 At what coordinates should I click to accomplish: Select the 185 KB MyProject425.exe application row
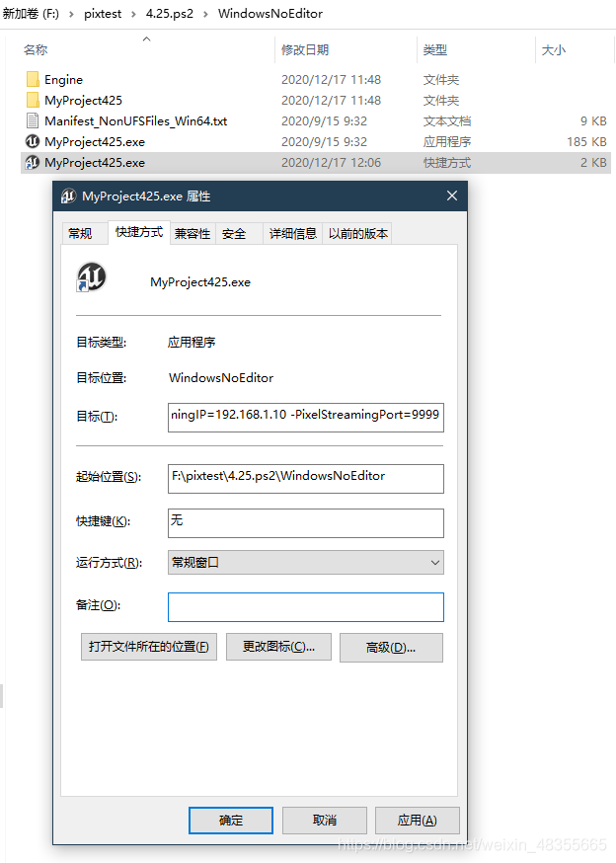coord(316,141)
